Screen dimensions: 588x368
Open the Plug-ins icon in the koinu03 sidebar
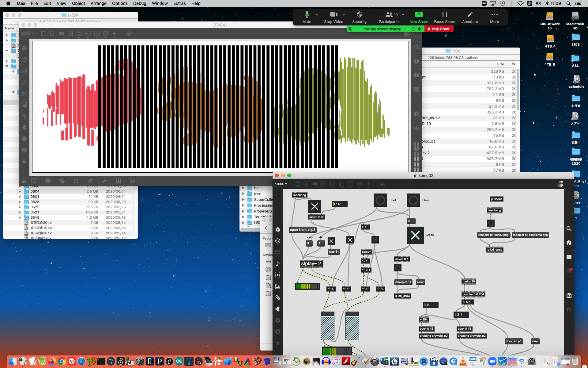tap(278, 309)
